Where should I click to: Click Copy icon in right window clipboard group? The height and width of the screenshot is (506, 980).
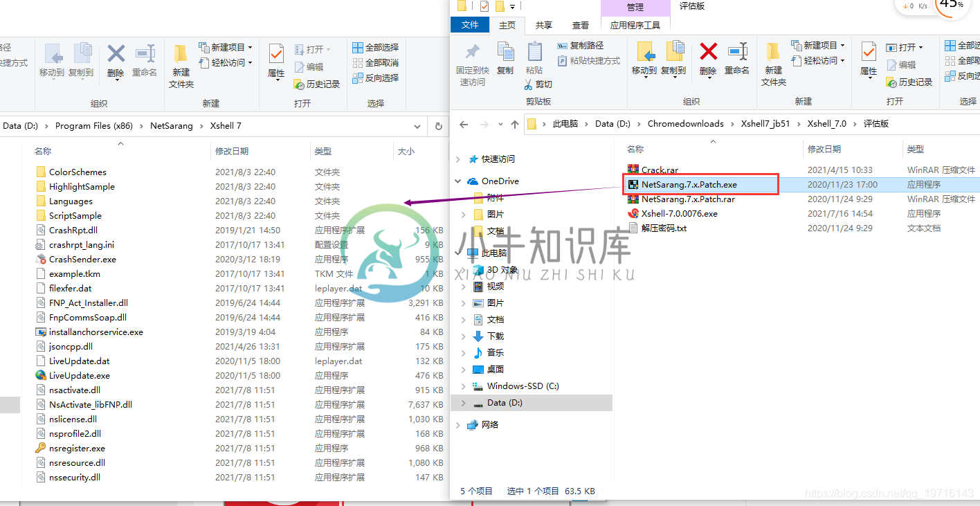tap(506, 52)
